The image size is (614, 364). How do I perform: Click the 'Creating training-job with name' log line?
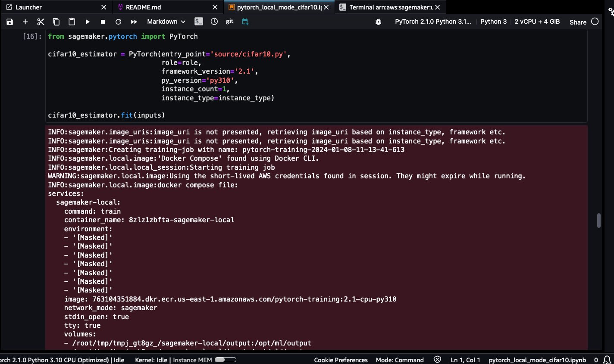[226, 150]
